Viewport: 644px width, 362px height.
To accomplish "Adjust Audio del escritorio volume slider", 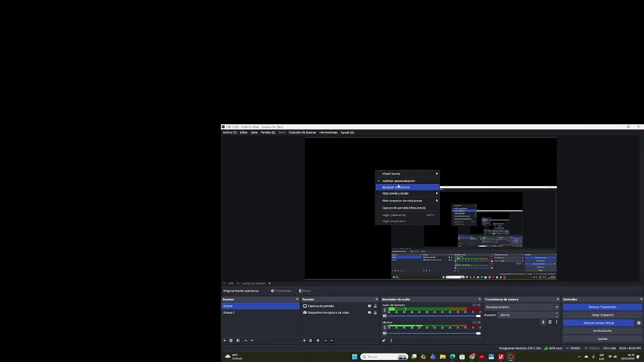I will [434, 316].
